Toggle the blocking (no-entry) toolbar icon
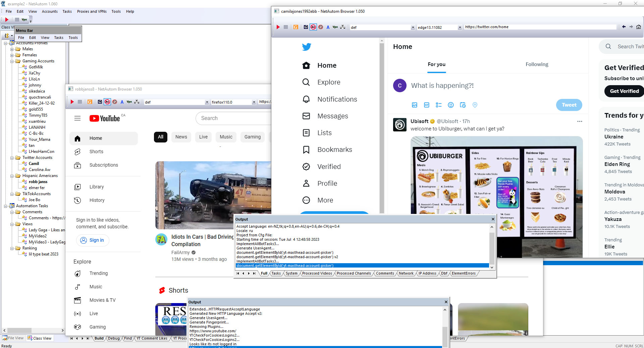 click(321, 27)
